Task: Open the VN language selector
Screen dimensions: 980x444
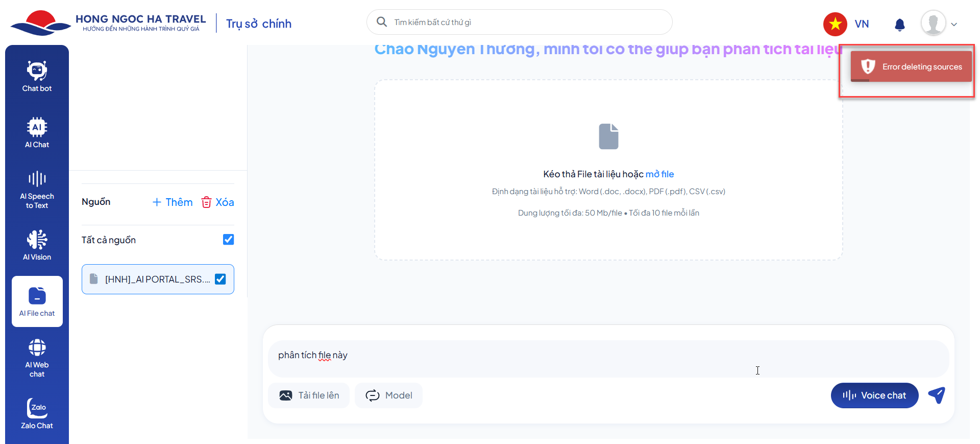Action: 847,24
